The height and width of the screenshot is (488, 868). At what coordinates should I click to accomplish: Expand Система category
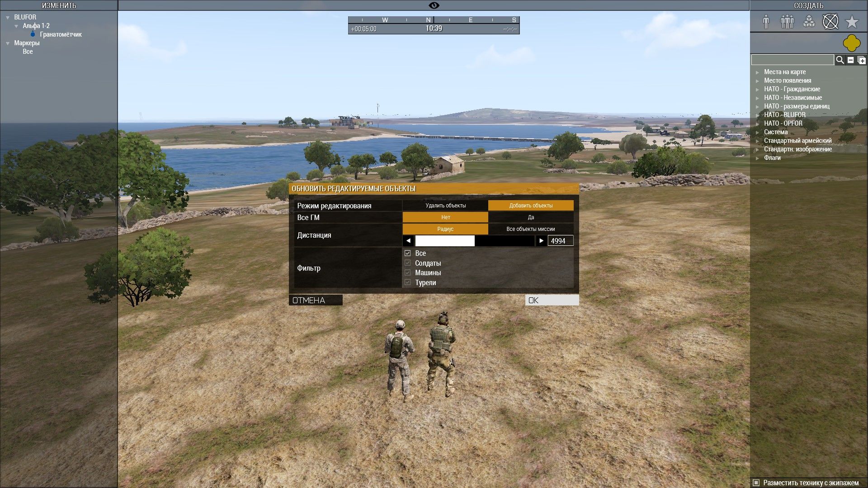point(758,132)
